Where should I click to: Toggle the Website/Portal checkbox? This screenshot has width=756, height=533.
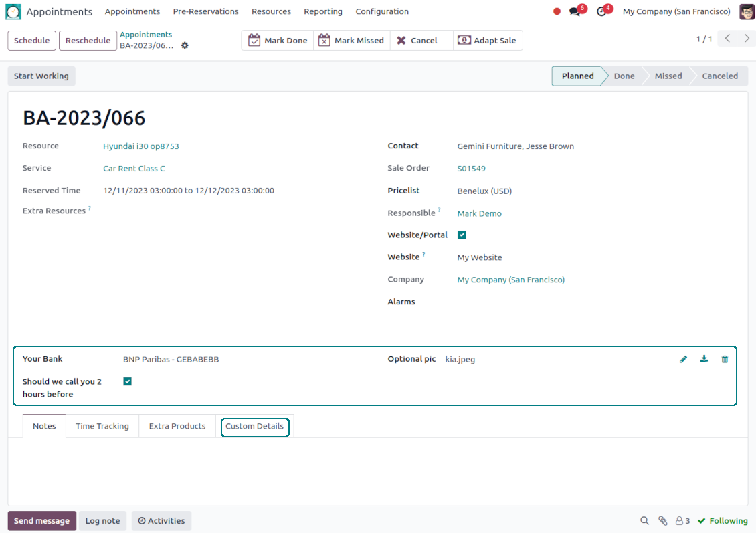click(x=462, y=235)
